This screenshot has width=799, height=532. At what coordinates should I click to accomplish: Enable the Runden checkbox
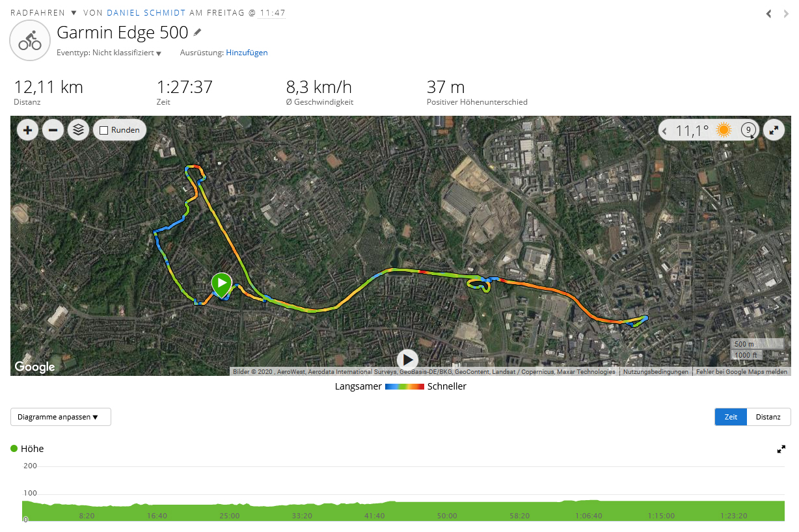(x=103, y=130)
